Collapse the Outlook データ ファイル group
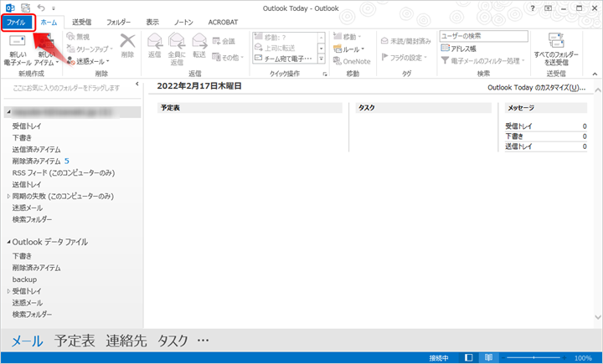 coord(8,242)
